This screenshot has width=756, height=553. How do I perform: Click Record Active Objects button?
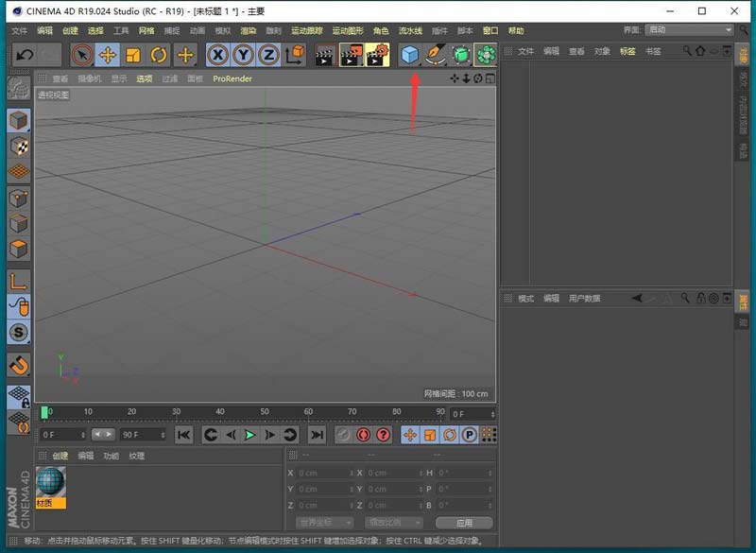click(x=343, y=435)
